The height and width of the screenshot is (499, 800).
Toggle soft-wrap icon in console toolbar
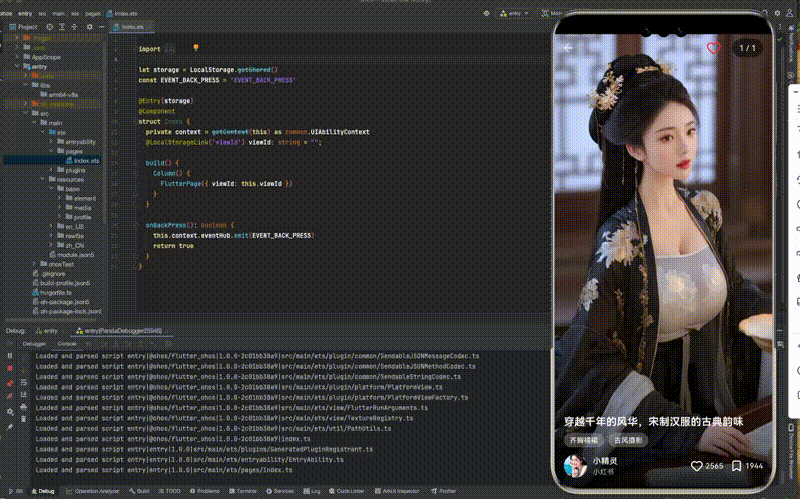click(23, 382)
